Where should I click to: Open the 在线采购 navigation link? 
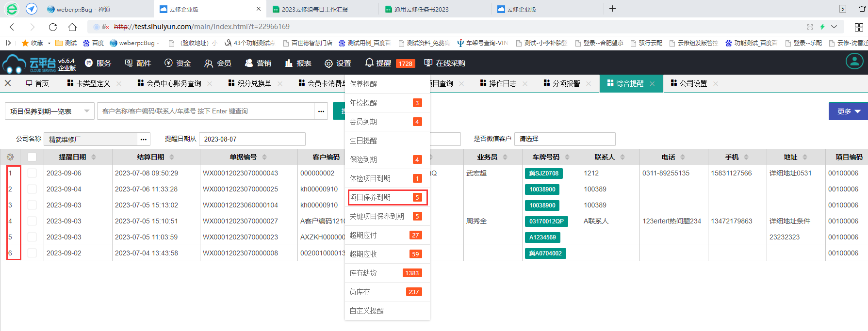[445, 63]
